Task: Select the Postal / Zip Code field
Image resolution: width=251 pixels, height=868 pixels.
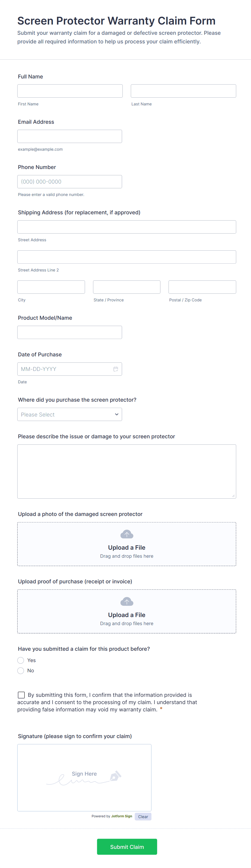Action: click(x=202, y=287)
